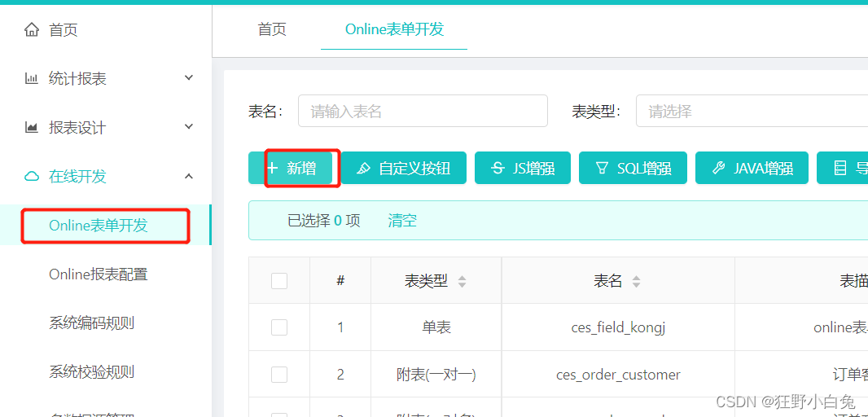Click the JS增强 button
Image resolution: width=868 pixels, height=417 pixels.
click(523, 169)
